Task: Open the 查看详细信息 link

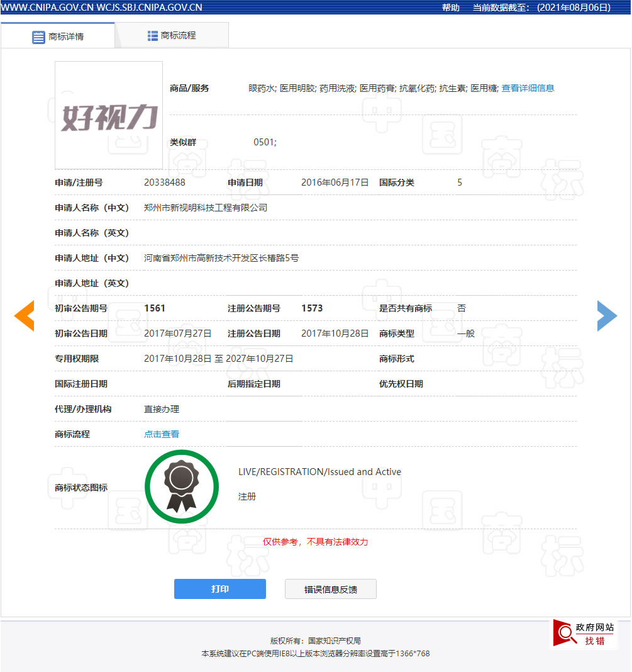Action: pos(528,88)
